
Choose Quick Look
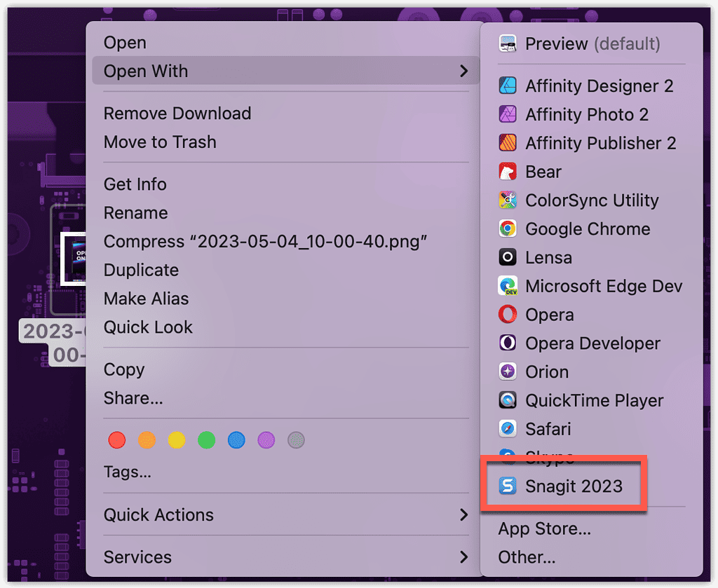[x=286, y=327]
